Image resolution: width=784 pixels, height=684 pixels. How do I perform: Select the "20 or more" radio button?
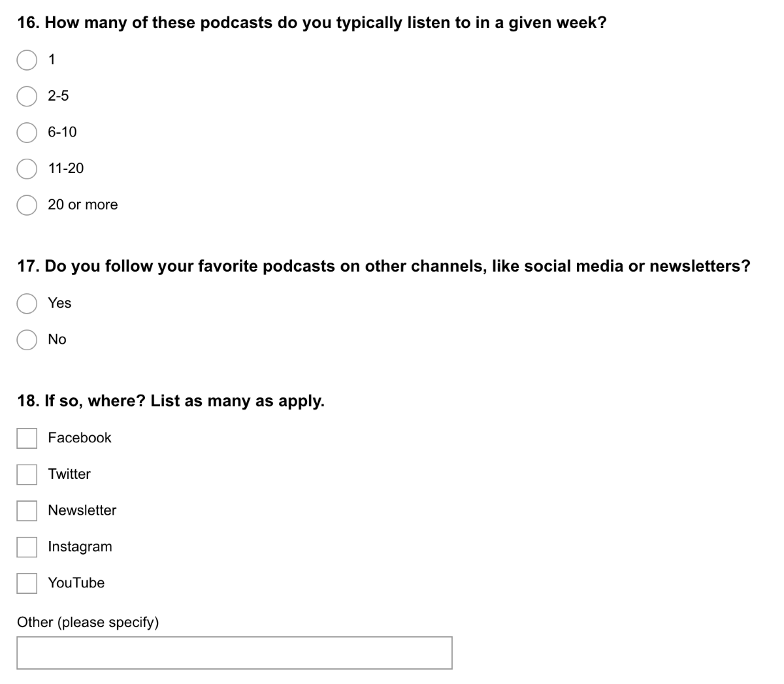(x=27, y=205)
